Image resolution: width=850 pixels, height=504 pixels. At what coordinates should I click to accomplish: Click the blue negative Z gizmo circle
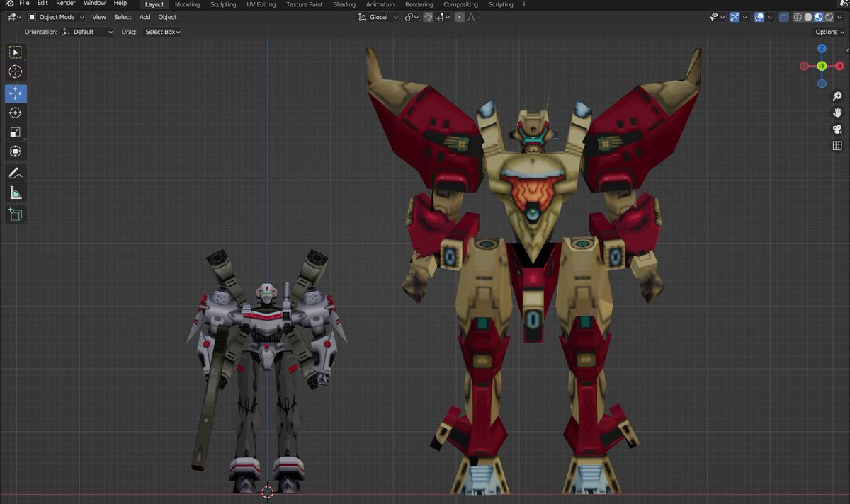tap(822, 84)
